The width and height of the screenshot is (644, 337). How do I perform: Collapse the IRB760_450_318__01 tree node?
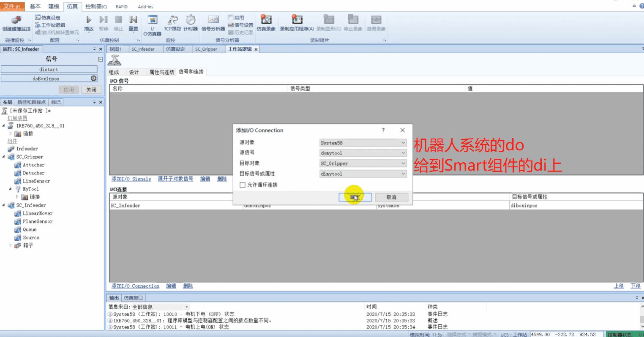[4, 125]
